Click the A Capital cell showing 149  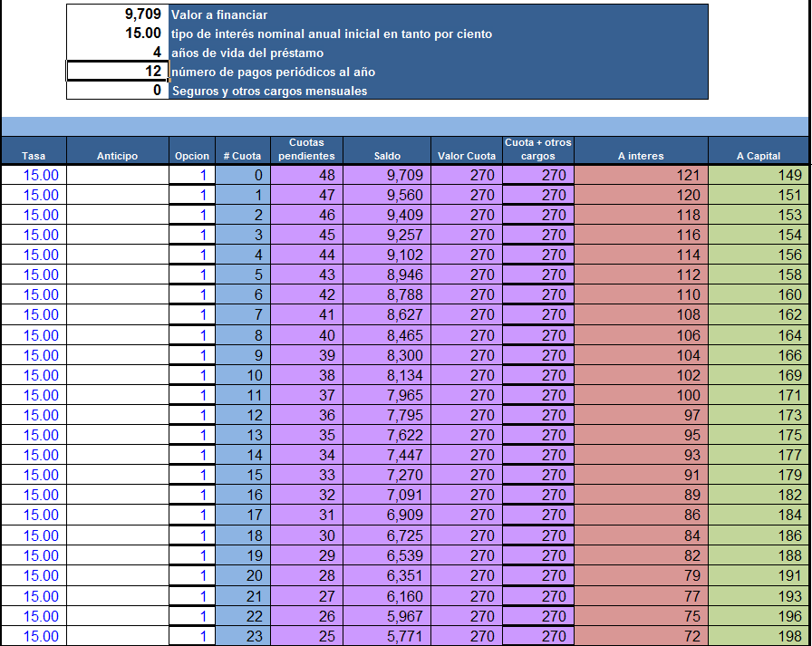759,175
